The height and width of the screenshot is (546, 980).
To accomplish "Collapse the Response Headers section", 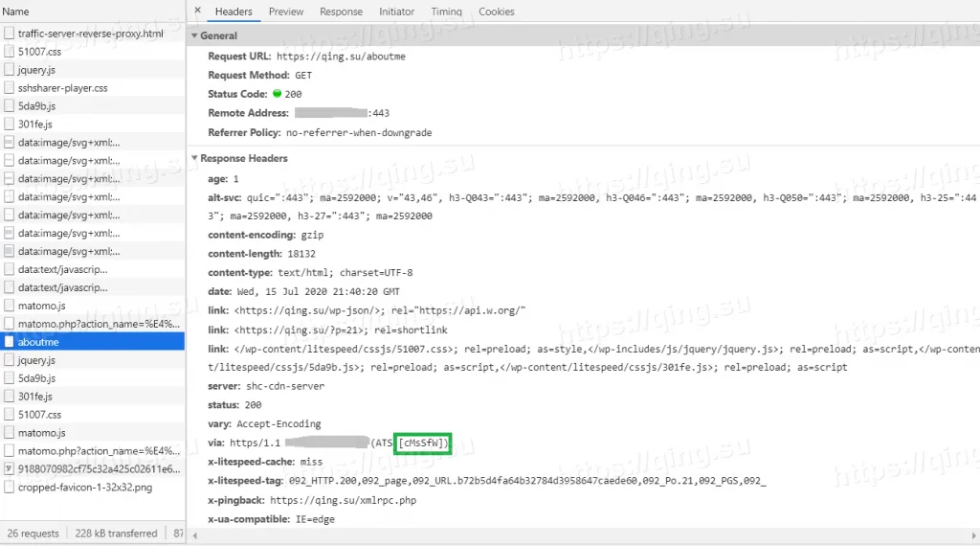I will pyautogui.click(x=194, y=159).
